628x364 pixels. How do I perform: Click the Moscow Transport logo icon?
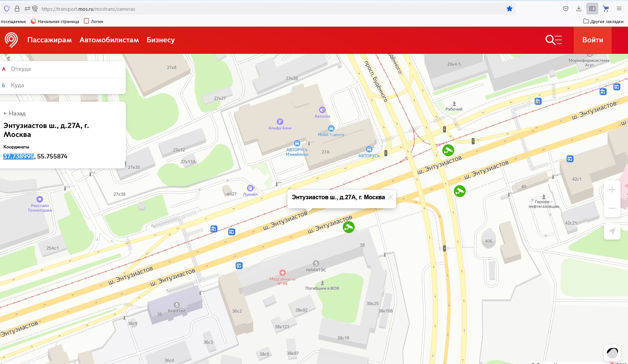pyautogui.click(x=11, y=40)
